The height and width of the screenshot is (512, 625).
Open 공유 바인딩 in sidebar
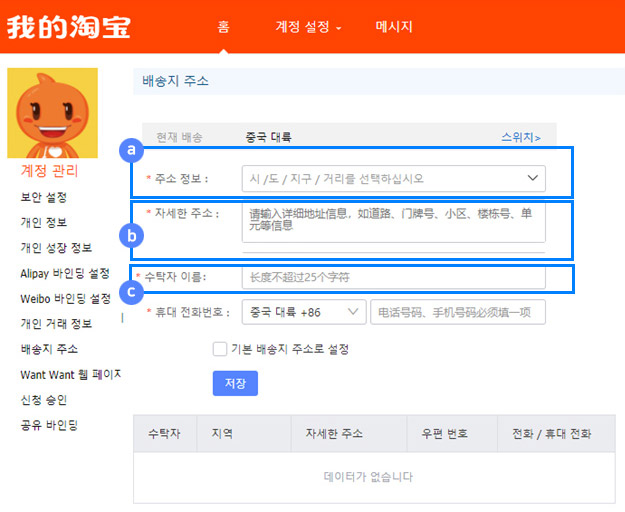point(49,425)
